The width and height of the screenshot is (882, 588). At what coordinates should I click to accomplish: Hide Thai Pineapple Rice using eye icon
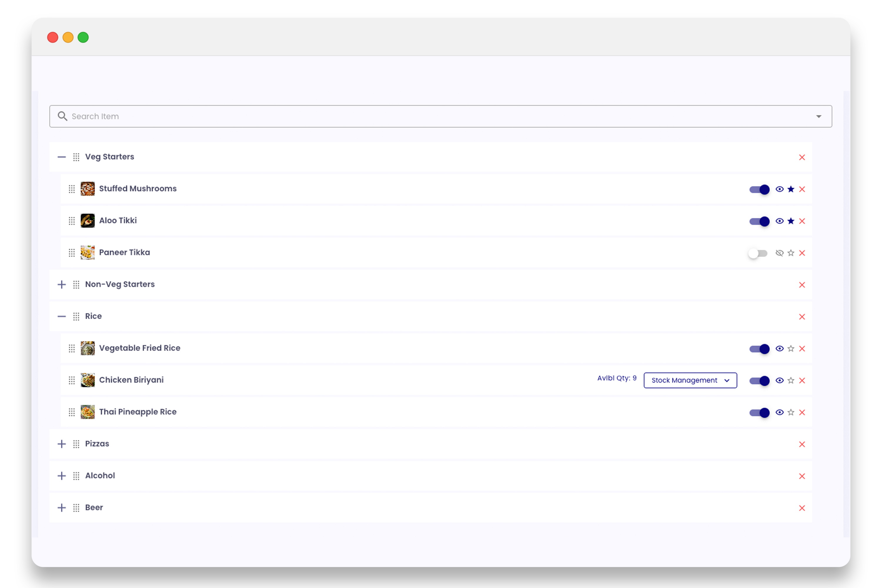click(779, 412)
